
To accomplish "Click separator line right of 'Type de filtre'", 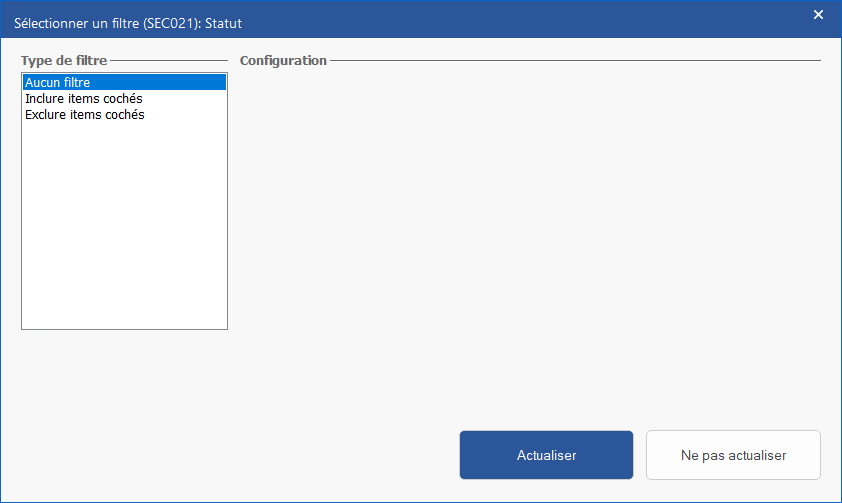I will click(168, 61).
